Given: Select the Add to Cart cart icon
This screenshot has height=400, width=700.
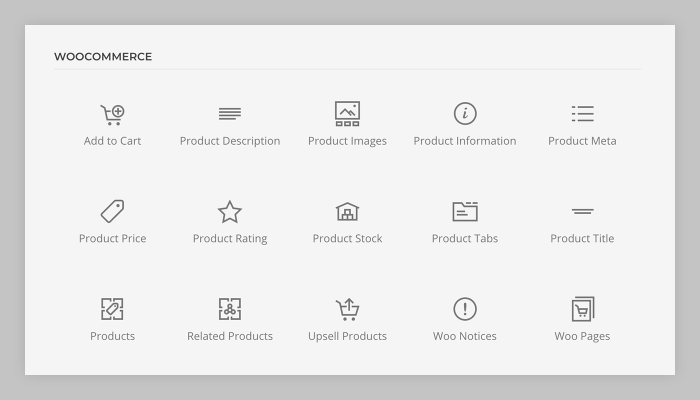Looking at the screenshot, I should pos(112,114).
